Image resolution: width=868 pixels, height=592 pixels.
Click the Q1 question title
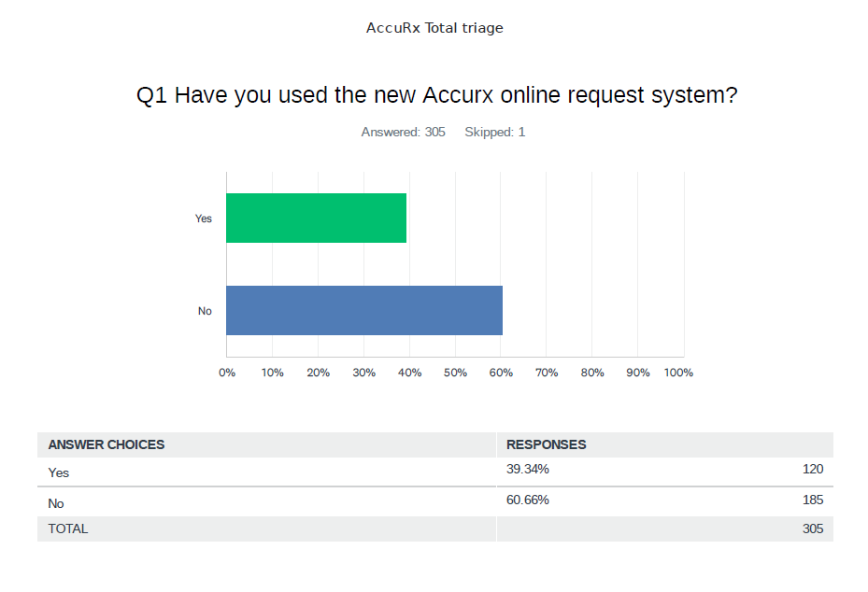436,95
